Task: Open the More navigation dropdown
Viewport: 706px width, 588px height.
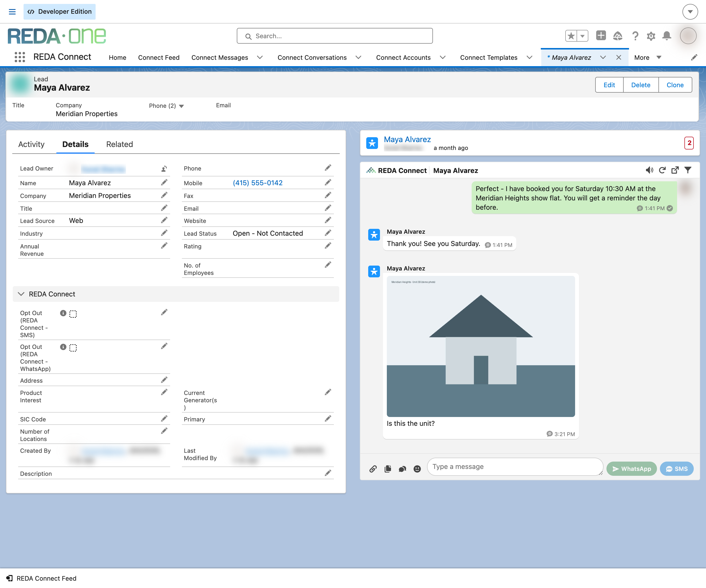Action: point(648,58)
